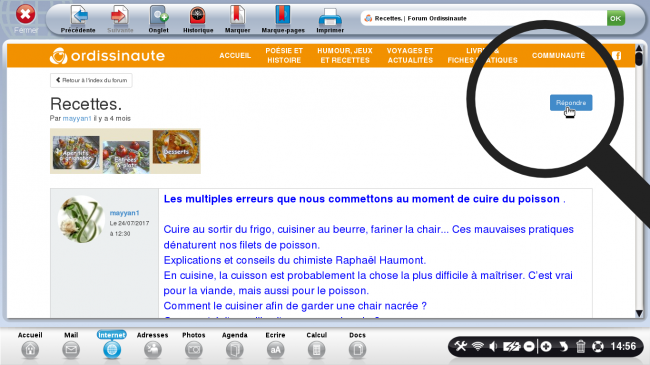Viewport: 650px width, 365px height.
Task: Confirm address with the green OK button
Action: click(616, 18)
